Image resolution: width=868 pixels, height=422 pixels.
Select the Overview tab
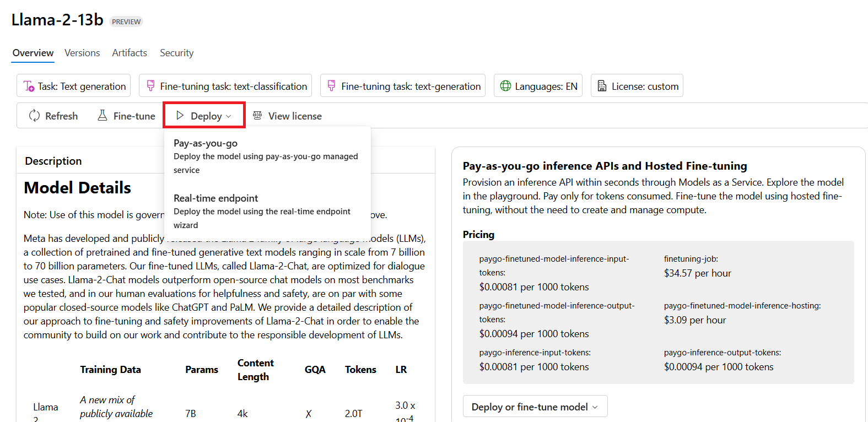click(33, 53)
